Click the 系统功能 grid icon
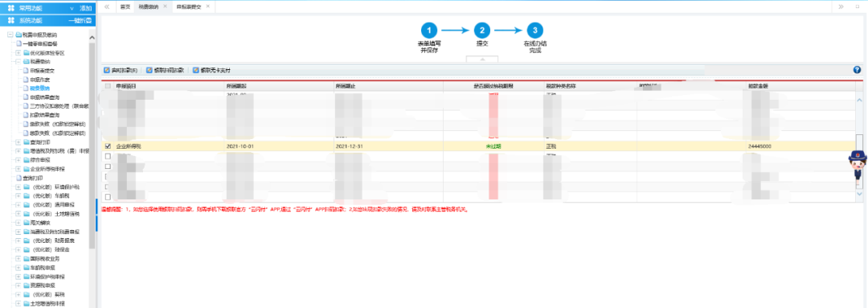The image size is (868, 308). pos(11,20)
